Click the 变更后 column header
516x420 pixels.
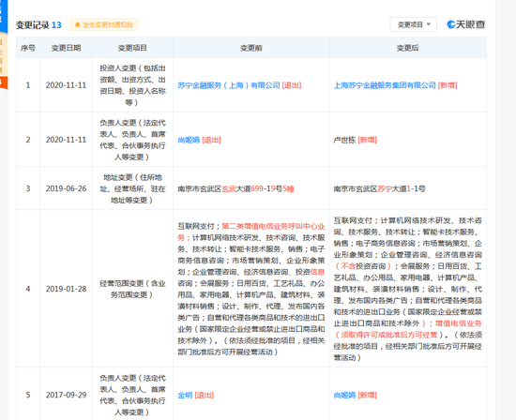407,48
